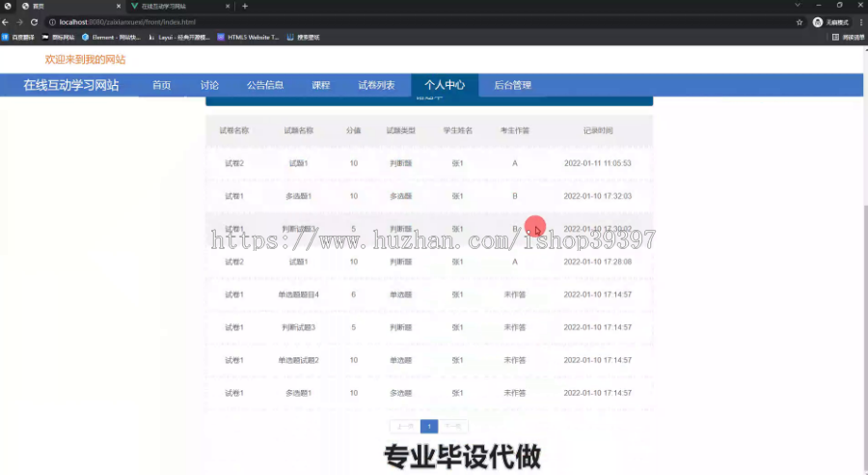Click the 分值 column header
The height and width of the screenshot is (475, 868).
[x=353, y=130]
